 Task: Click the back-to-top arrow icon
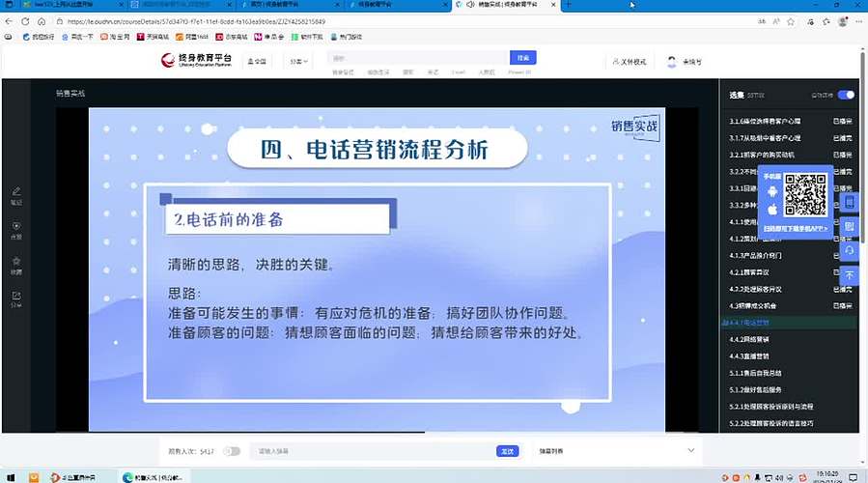850,274
